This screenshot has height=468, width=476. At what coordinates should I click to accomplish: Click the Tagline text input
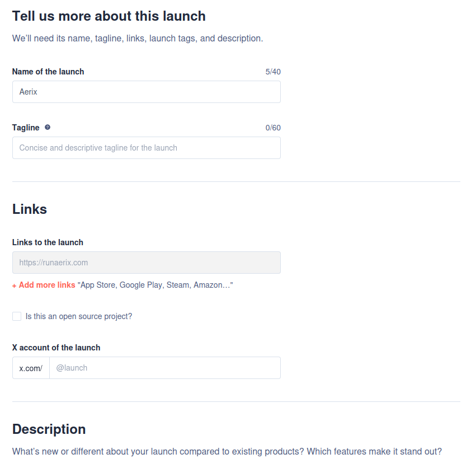coord(146,148)
